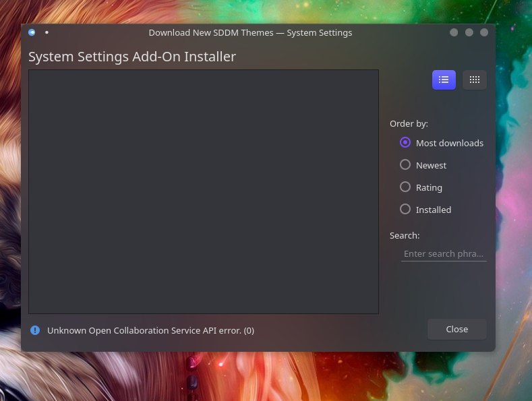532x401 pixels.
Task: Click the System Settings Add-On Installer heading
Action: (132, 57)
